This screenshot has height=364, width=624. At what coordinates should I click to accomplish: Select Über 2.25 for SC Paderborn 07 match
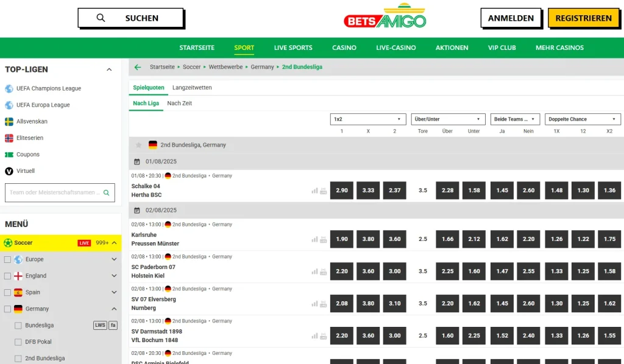(x=447, y=271)
